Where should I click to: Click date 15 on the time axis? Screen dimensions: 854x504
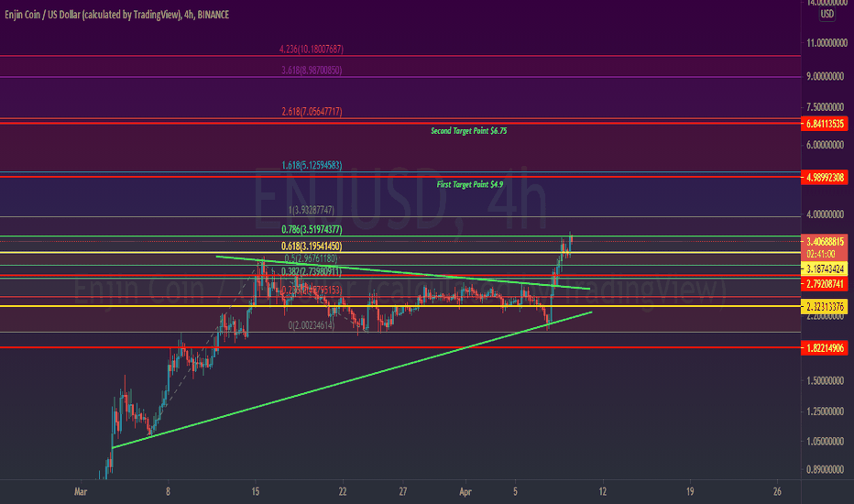coord(255,491)
